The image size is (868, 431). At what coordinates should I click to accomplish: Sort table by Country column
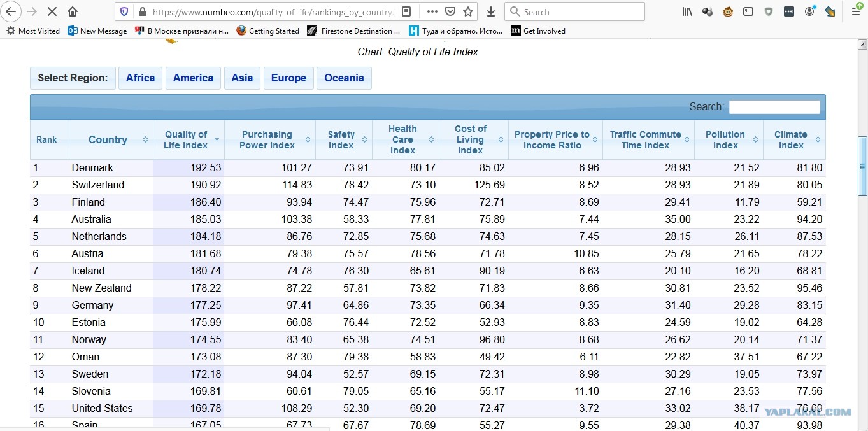coord(111,139)
